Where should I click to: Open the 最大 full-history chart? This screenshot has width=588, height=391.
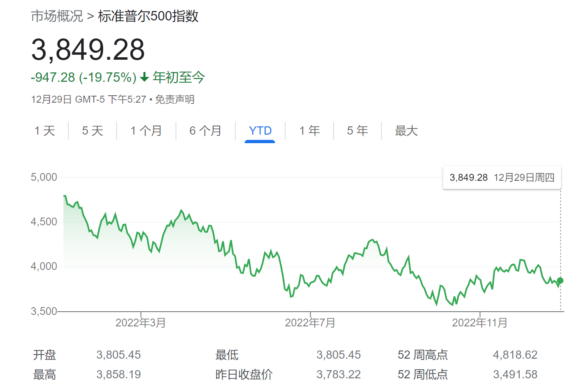[406, 130]
